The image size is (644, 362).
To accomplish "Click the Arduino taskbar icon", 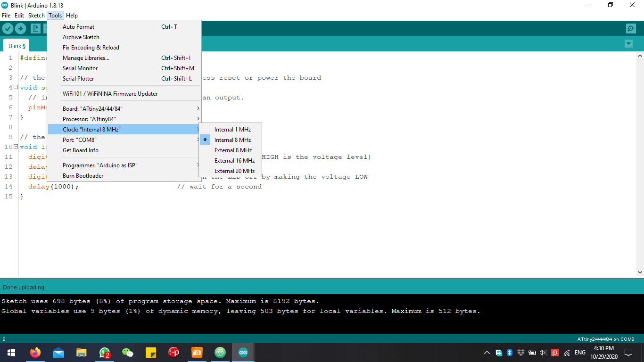I will pyautogui.click(x=243, y=353).
